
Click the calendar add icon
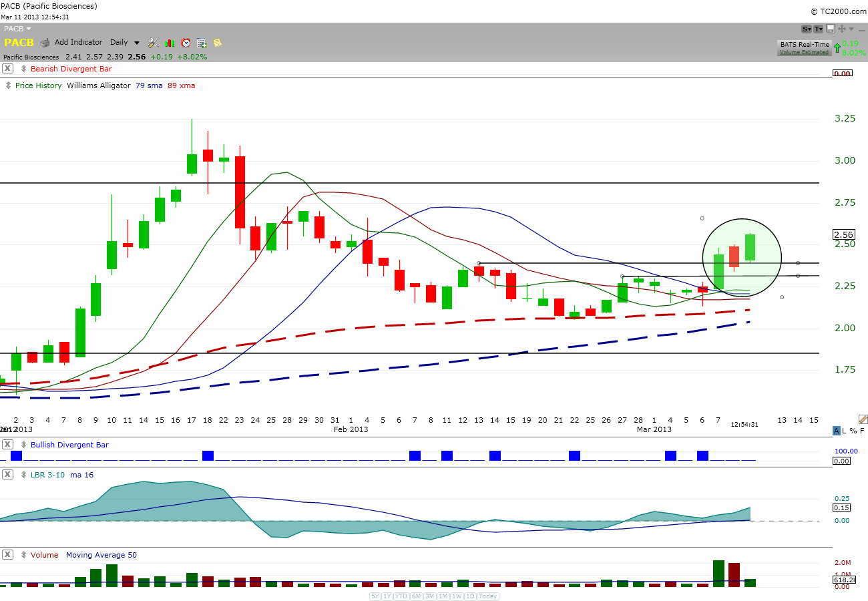click(202, 43)
